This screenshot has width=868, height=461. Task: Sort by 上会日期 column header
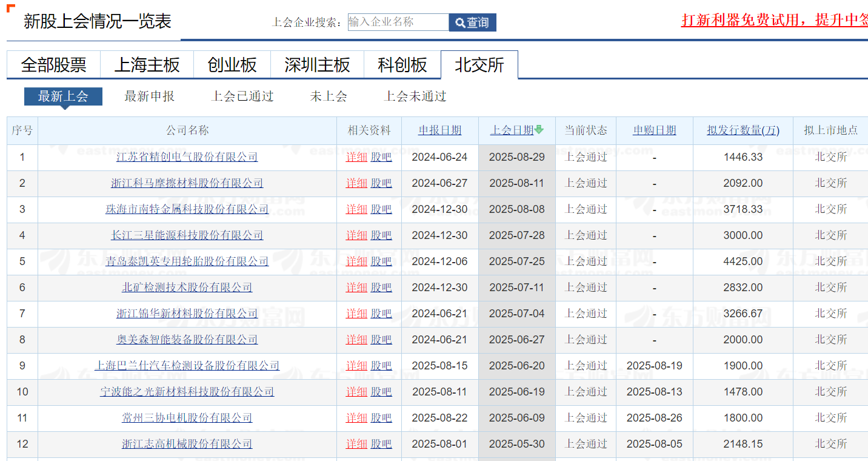pyautogui.click(x=512, y=130)
